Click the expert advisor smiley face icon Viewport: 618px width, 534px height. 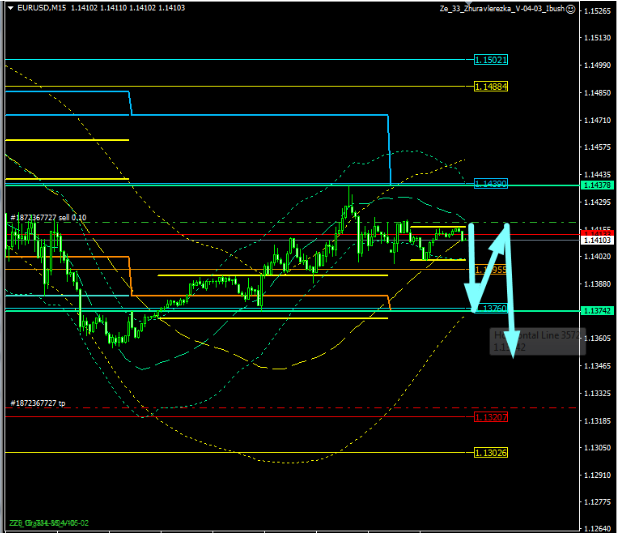570,8
